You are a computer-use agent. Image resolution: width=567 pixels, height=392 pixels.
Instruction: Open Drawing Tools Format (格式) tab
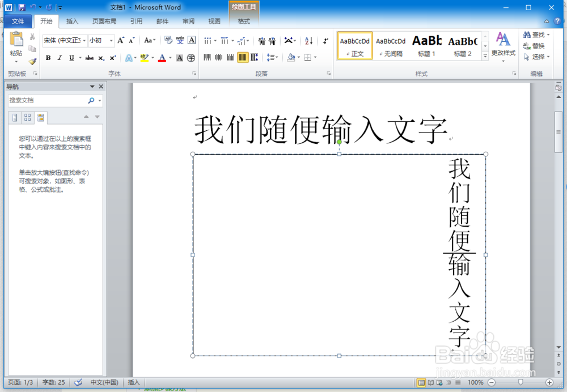point(244,22)
